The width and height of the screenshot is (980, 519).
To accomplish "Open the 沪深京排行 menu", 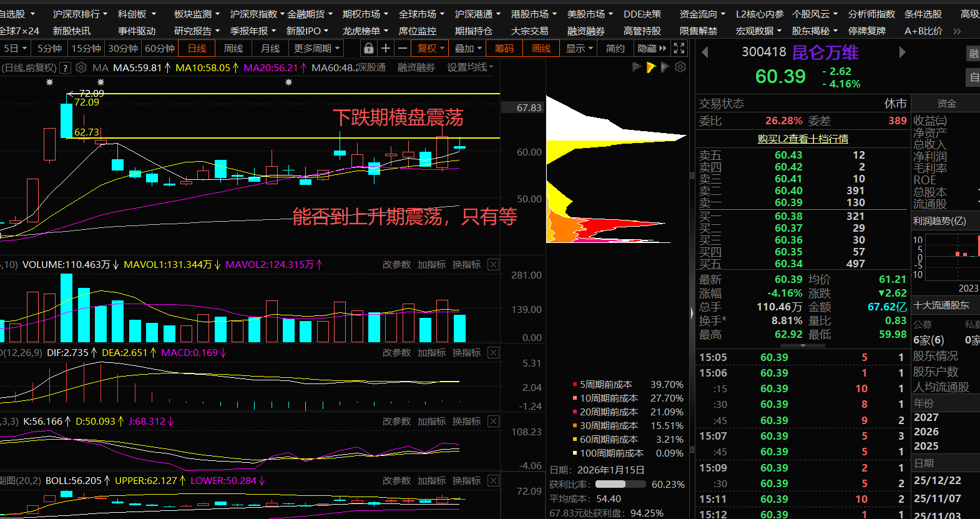I will tap(80, 14).
